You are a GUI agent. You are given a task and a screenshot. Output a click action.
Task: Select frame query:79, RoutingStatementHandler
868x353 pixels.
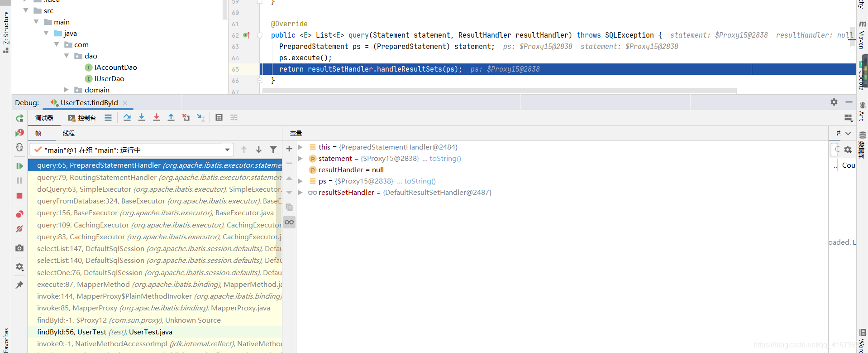[155, 177]
